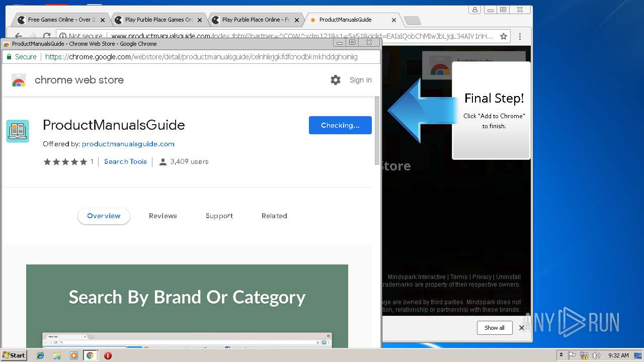Bookmark page with the star icon

[x=504, y=36]
